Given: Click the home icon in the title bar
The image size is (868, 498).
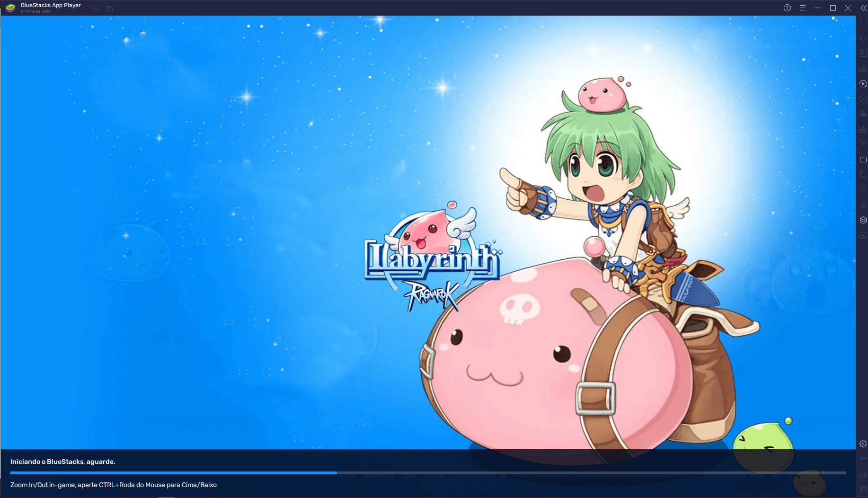Looking at the screenshot, I should (94, 8).
